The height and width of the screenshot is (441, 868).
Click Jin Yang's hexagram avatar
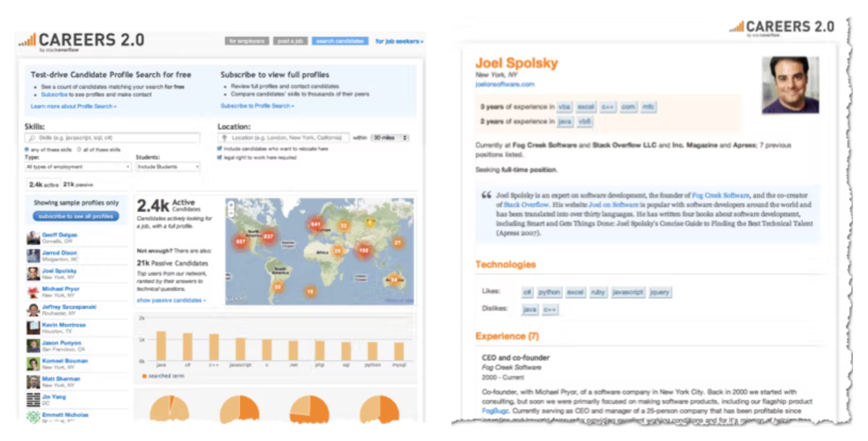pyautogui.click(x=33, y=400)
